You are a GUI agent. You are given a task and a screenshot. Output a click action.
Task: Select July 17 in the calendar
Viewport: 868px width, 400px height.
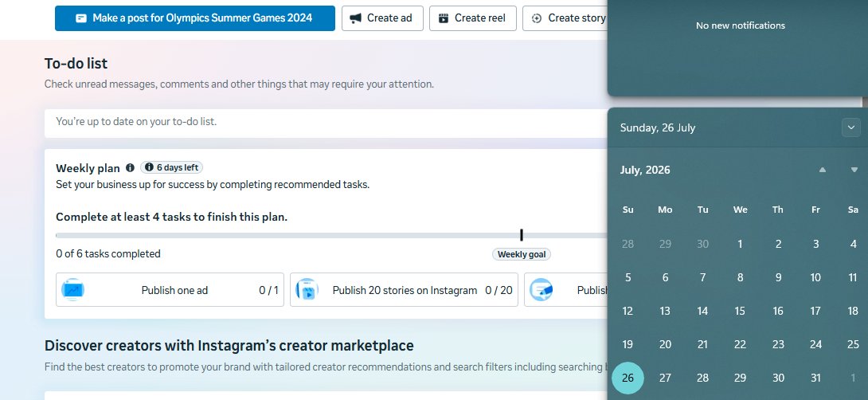click(x=816, y=311)
